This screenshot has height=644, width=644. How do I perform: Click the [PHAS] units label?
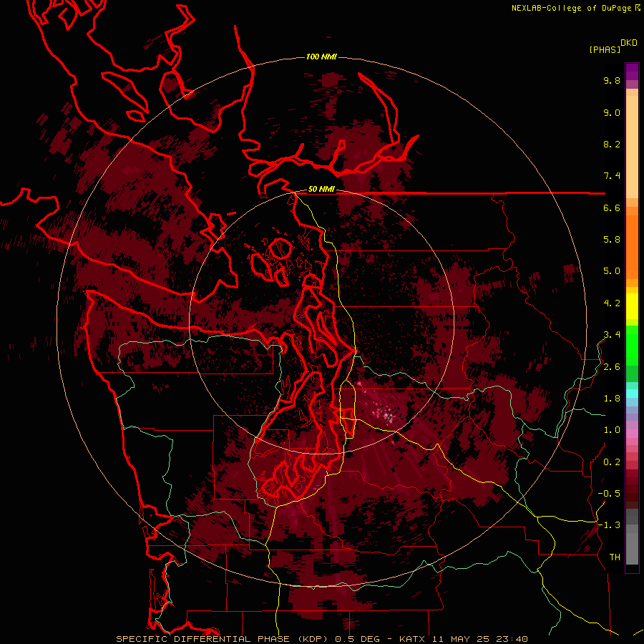[x=605, y=49]
